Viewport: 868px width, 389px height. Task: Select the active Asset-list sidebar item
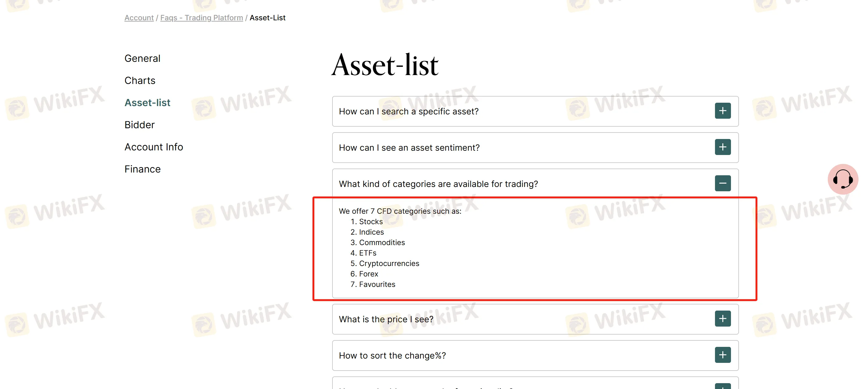[x=147, y=102]
